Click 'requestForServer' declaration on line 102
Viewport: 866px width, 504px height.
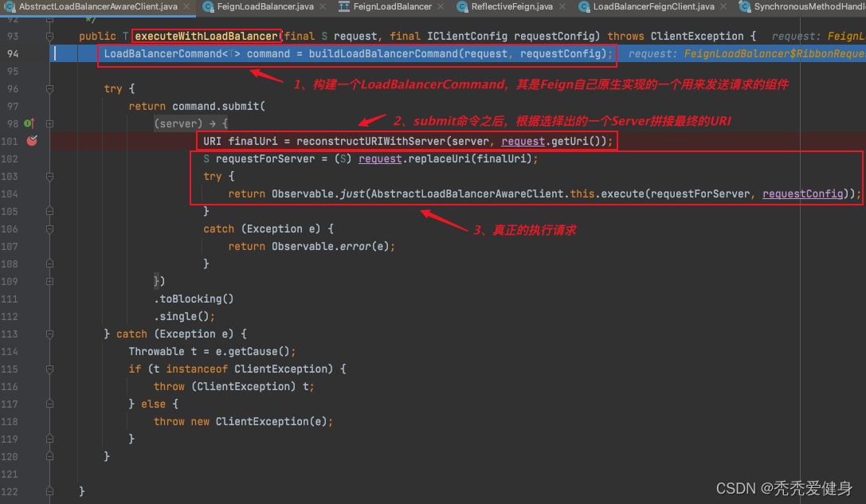[265, 159]
